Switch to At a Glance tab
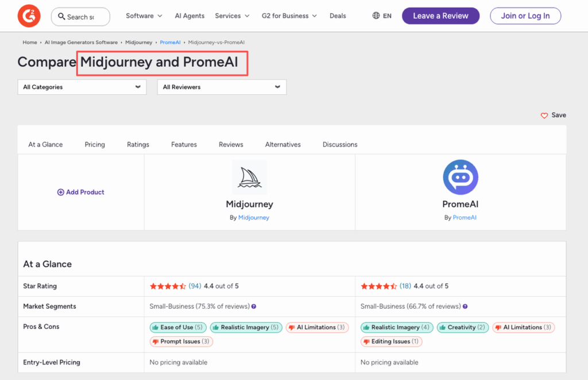 point(45,144)
